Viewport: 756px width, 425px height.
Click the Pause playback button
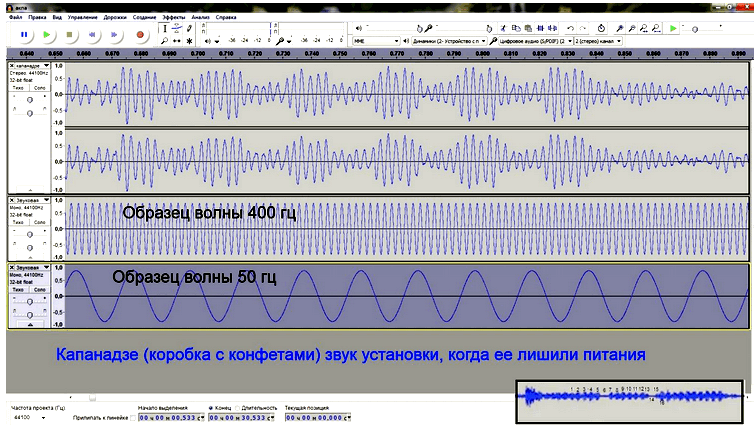coord(24,34)
